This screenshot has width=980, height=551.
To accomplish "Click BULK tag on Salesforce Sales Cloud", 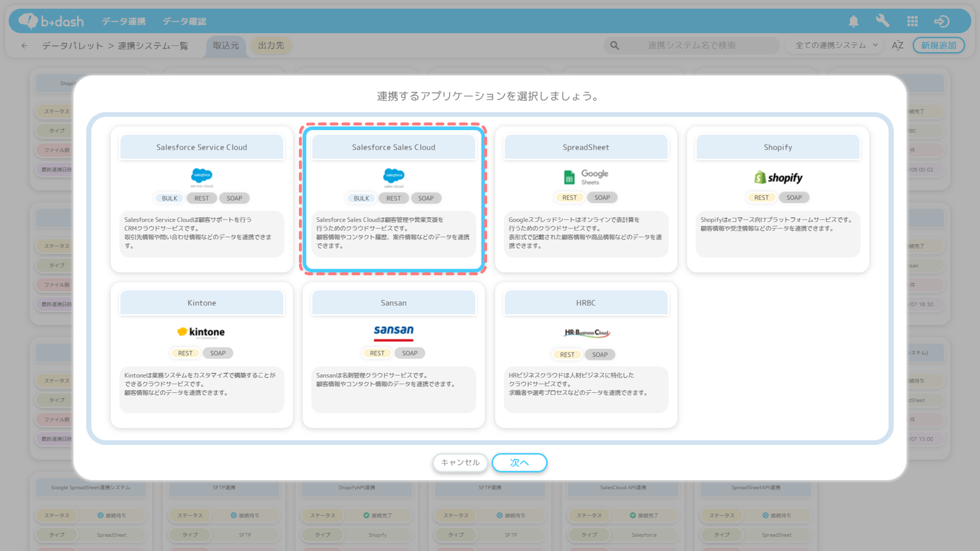I will (362, 198).
